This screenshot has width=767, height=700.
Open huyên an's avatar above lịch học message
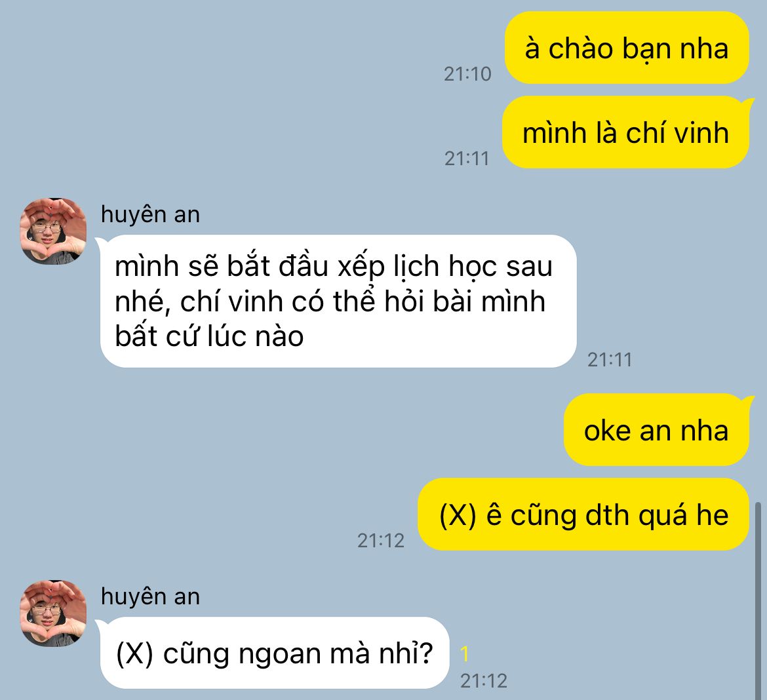(53, 231)
